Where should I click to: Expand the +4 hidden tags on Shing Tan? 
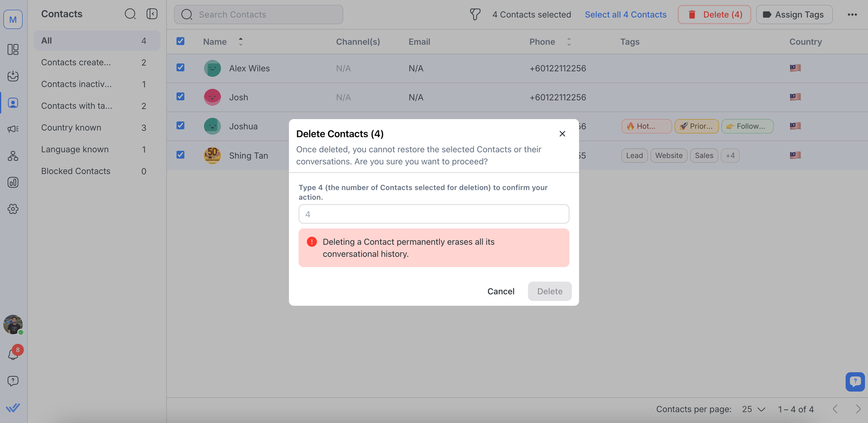pyautogui.click(x=730, y=155)
